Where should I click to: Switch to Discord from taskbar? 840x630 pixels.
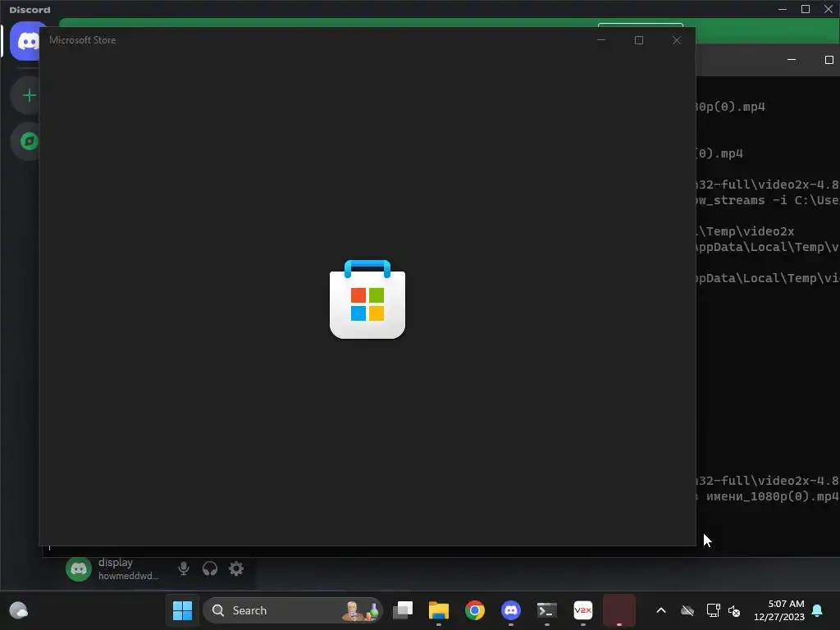coord(510,610)
